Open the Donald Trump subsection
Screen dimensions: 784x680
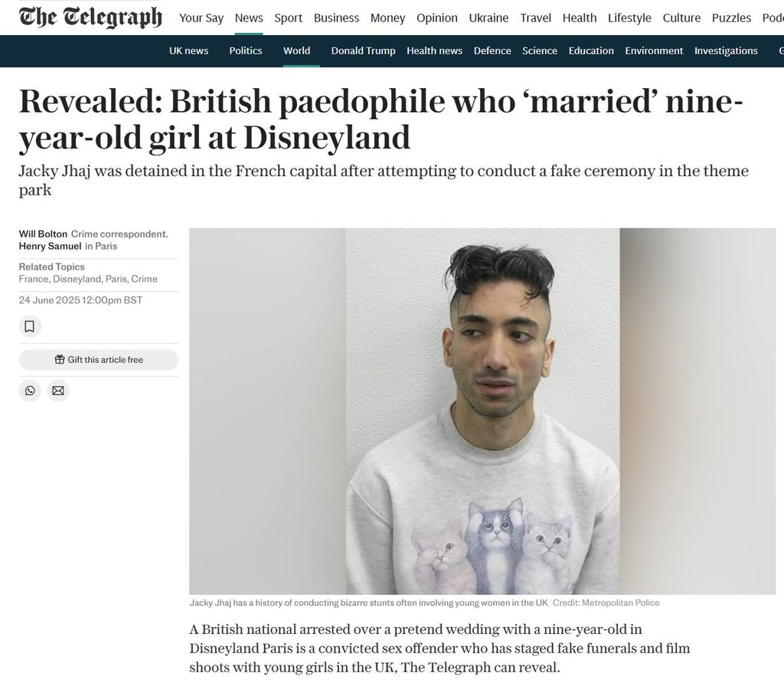363,51
